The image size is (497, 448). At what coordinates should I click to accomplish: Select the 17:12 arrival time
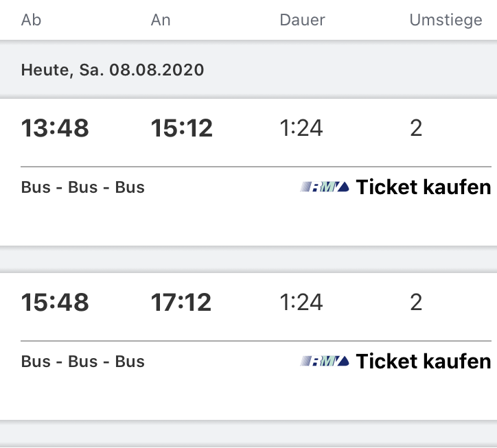(x=181, y=303)
